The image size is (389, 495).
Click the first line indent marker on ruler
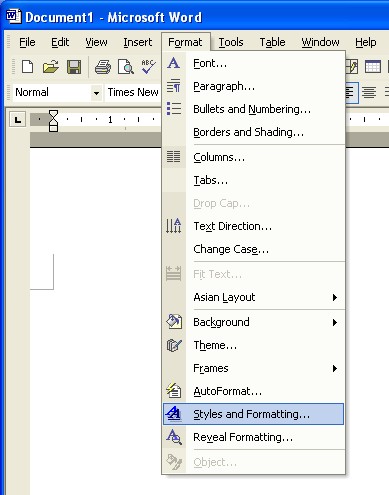pyautogui.click(x=53, y=114)
